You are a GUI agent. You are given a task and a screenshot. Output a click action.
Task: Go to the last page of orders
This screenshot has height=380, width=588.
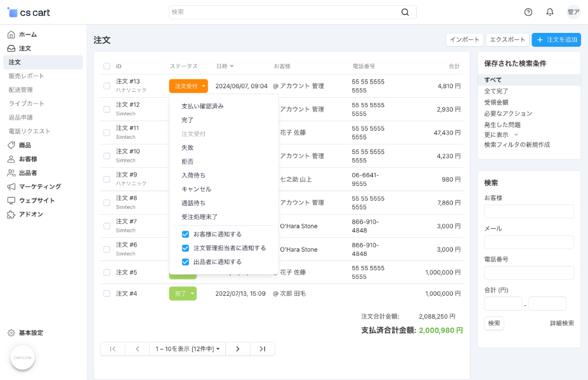262,349
